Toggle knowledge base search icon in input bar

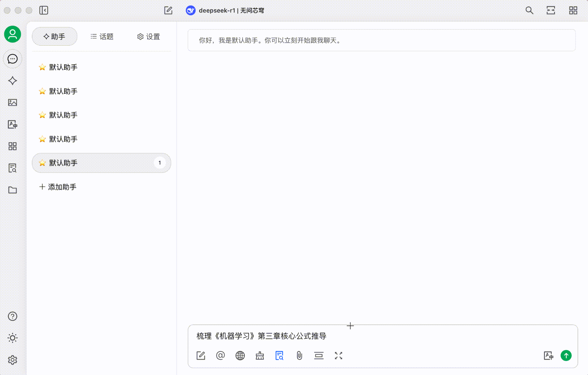tap(279, 355)
